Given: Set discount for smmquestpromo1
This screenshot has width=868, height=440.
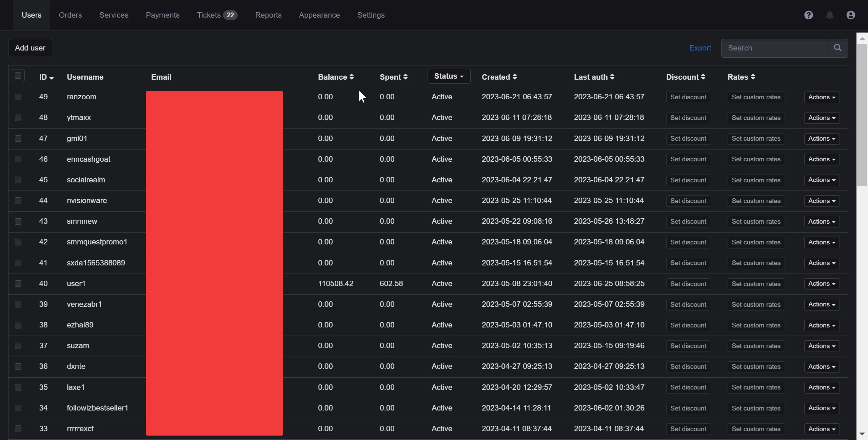Looking at the screenshot, I should [688, 242].
